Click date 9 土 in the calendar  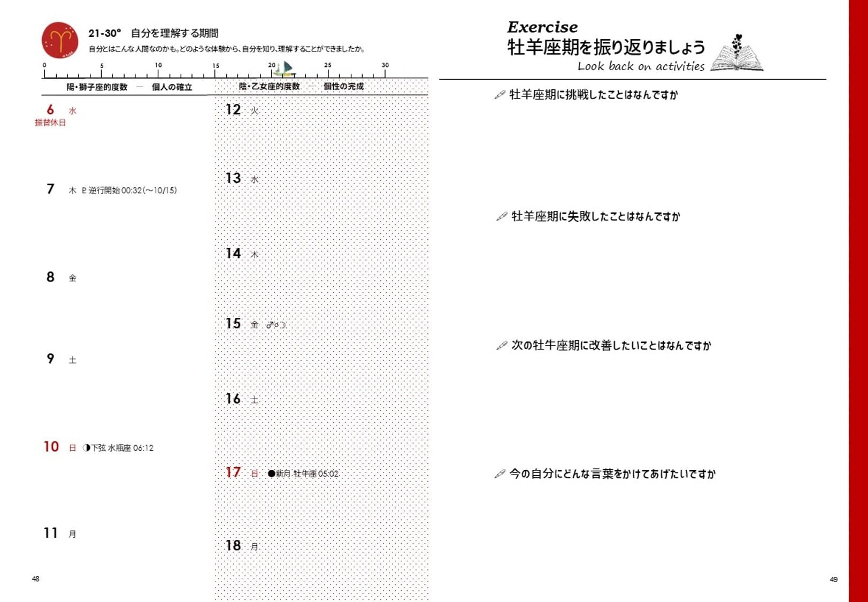tap(61, 359)
